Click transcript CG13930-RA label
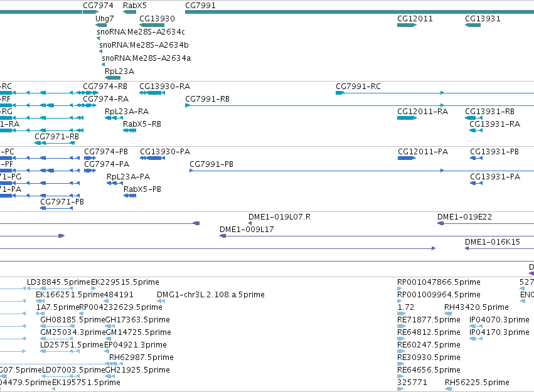The height and width of the screenshot is (392, 534). pyautogui.click(x=164, y=87)
